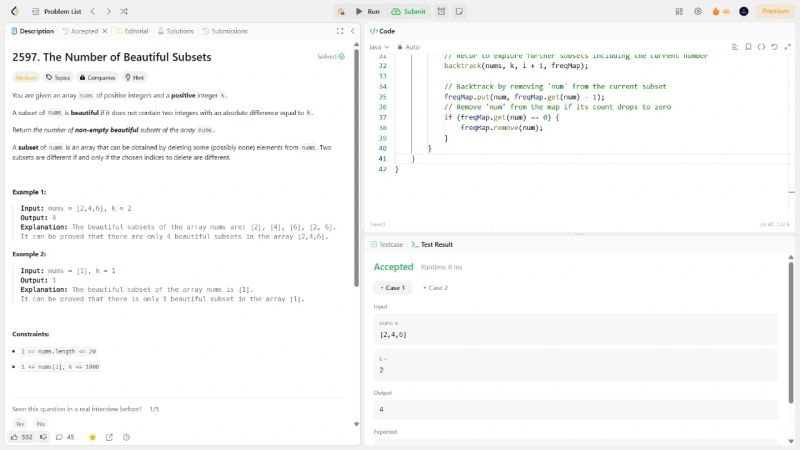Toggle the favorite star for this problem
Screen dimensions: 800x450
(x=92, y=437)
